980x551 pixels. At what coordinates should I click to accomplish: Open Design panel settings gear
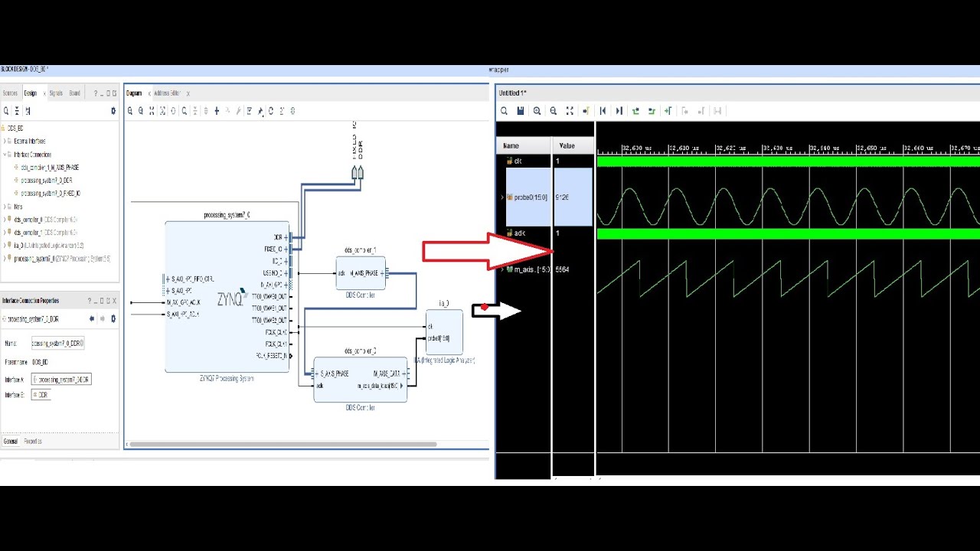(x=113, y=111)
